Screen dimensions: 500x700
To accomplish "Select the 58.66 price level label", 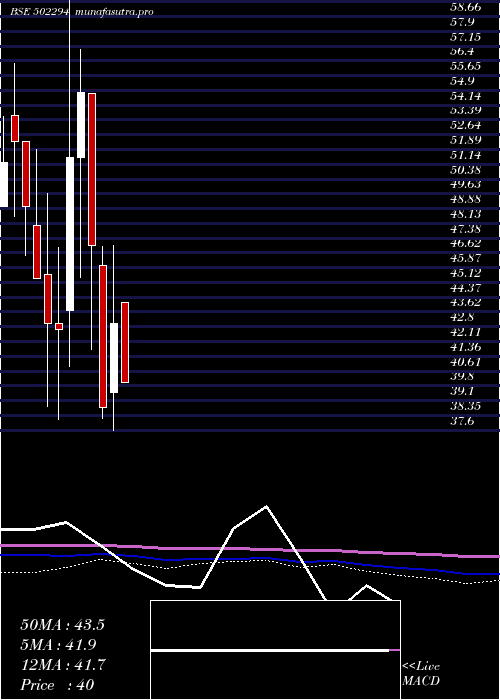I will 465,7.
